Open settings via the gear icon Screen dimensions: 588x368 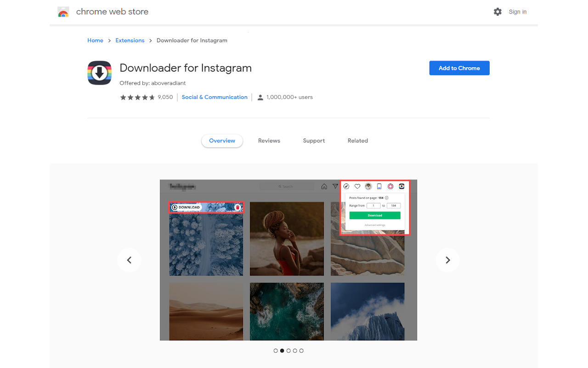click(498, 12)
